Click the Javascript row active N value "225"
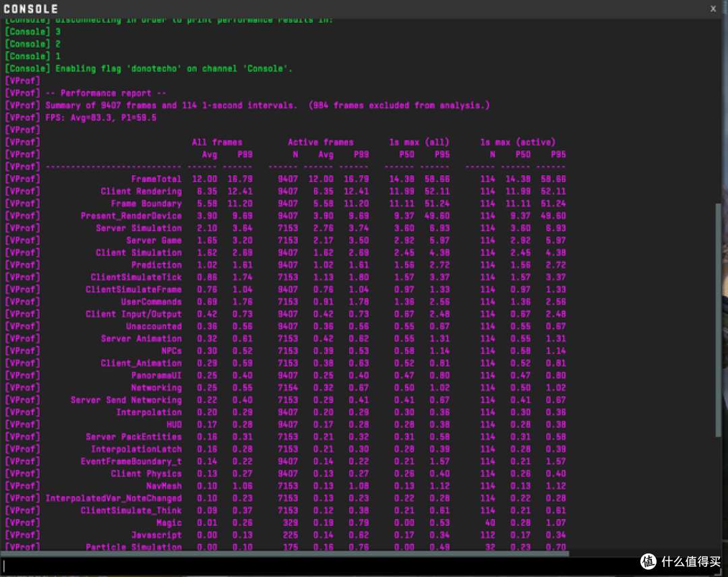Screen dimensions: 728x577 pos(291,535)
